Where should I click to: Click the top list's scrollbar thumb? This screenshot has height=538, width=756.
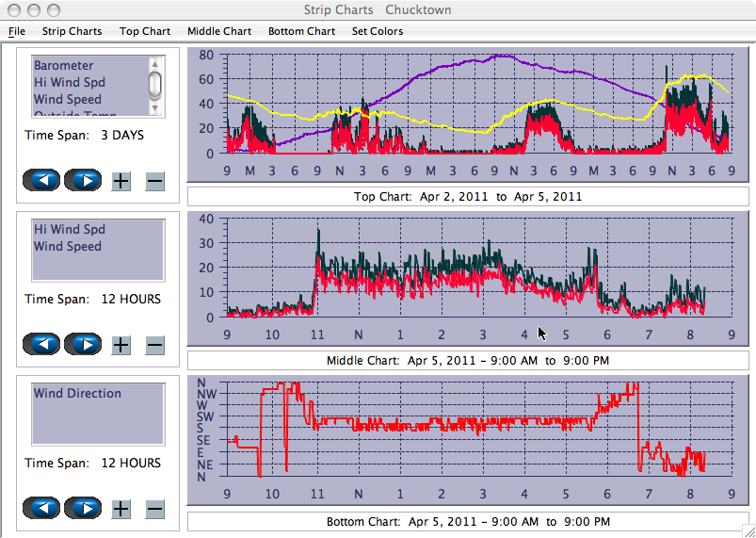pos(155,83)
